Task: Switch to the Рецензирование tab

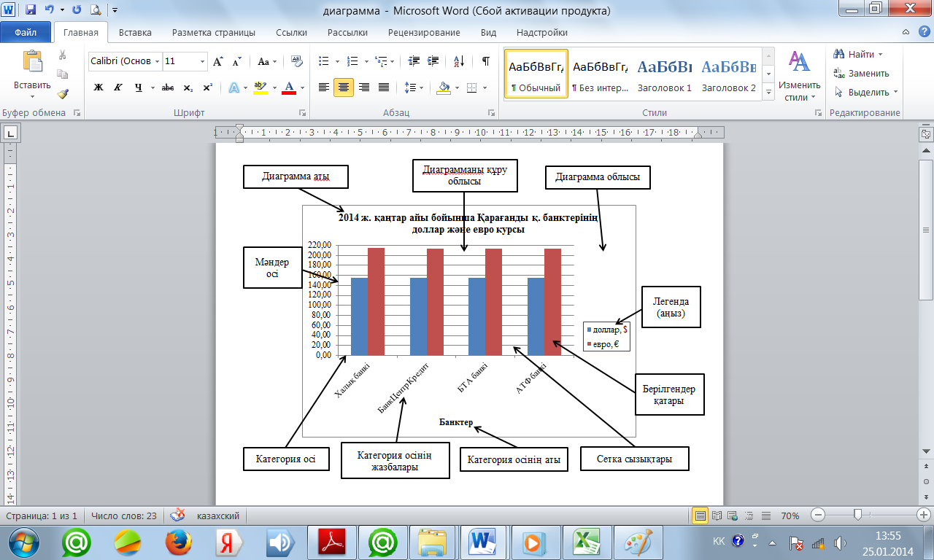Action: coord(424,33)
